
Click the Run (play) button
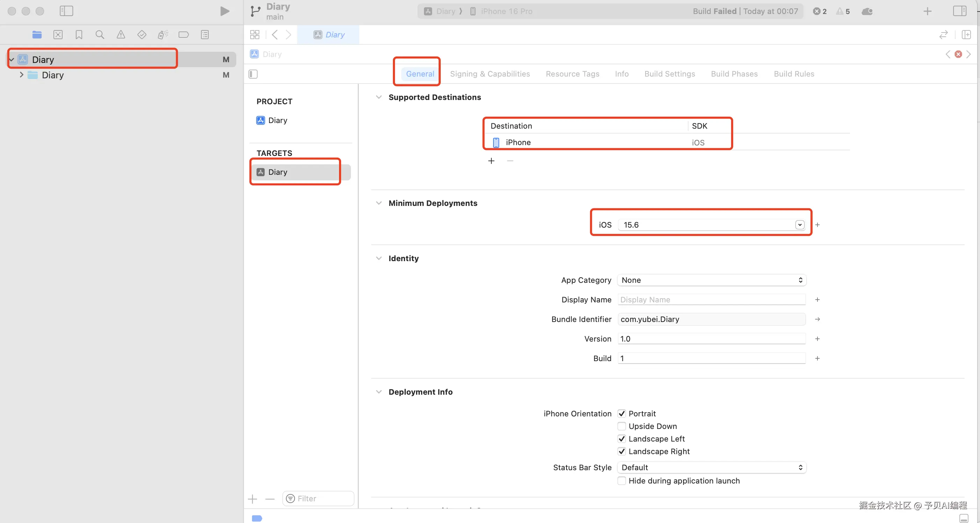224,11
